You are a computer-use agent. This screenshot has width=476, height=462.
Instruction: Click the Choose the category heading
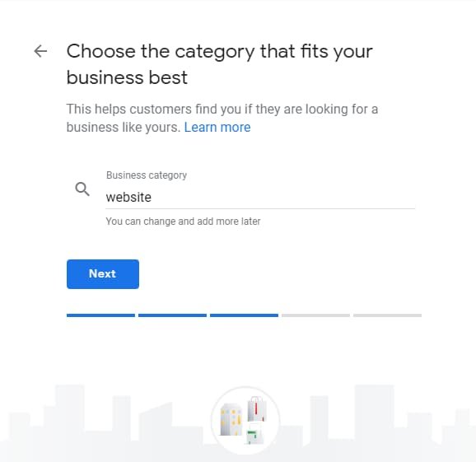220,64
